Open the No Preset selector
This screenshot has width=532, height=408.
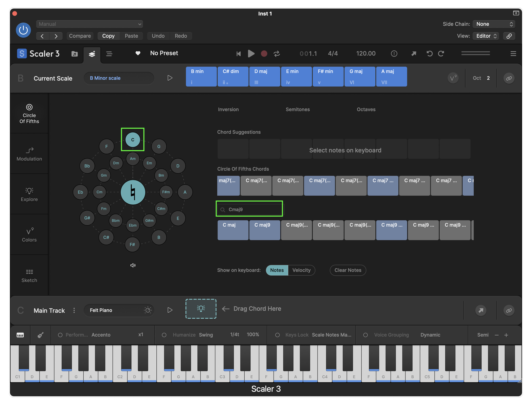(x=164, y=53)
